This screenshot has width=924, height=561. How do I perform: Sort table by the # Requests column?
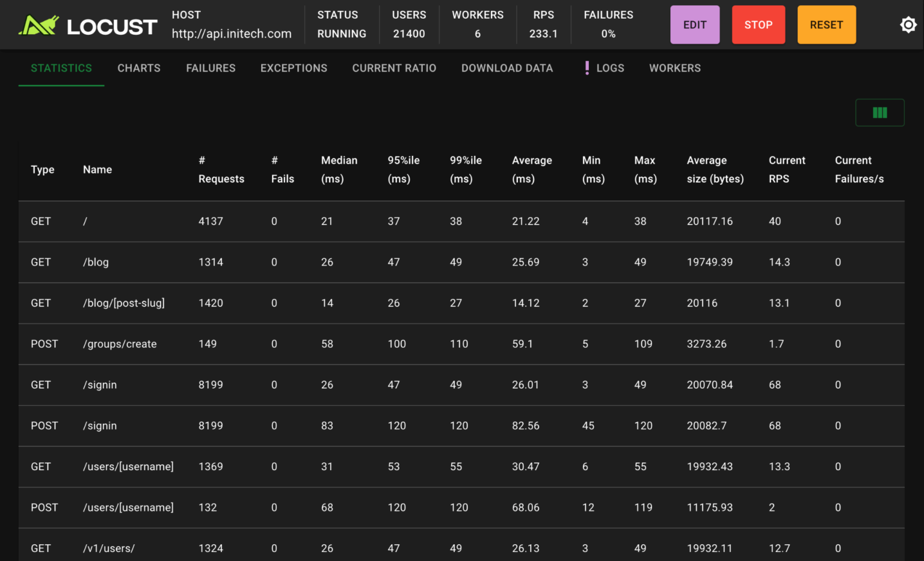click(x=221, y=169)
